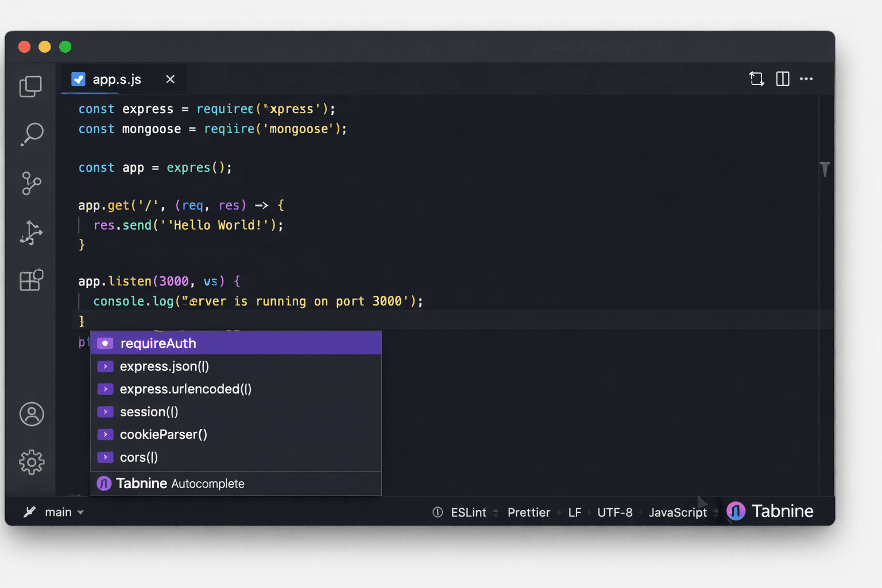Screen dimensions: 882x588
Task: Click the icon beside cors()
Action: [x=105, y=458]
